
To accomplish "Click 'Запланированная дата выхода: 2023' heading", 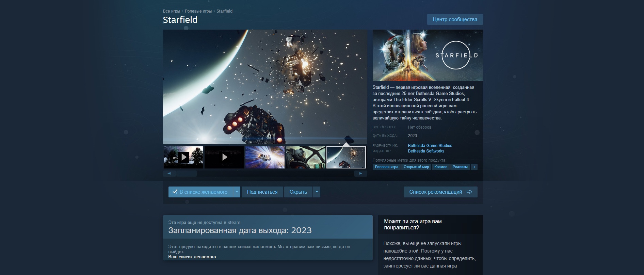I will click(240, 230).
